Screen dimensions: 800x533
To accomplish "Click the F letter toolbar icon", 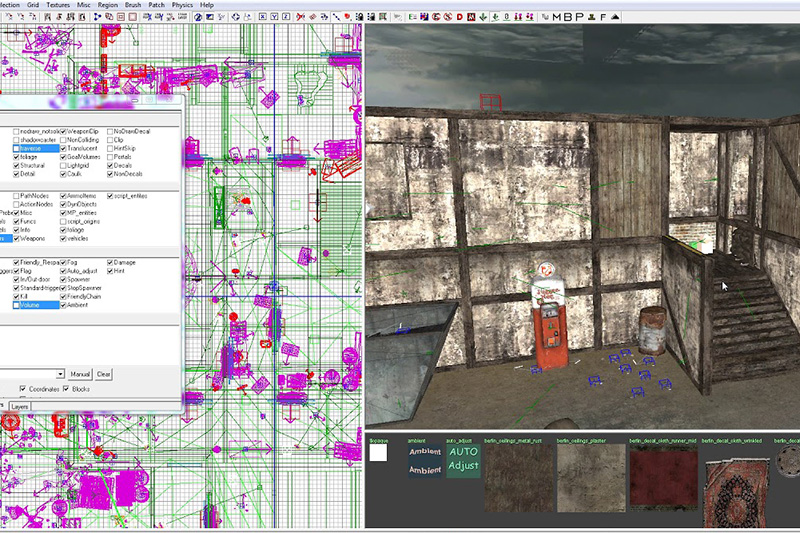I will pos(603,17).
